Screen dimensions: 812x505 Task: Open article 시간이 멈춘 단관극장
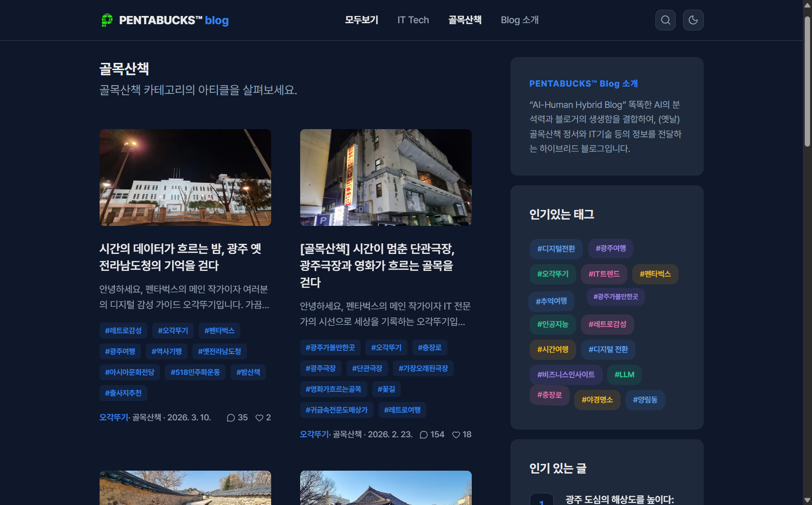[377, 266]
